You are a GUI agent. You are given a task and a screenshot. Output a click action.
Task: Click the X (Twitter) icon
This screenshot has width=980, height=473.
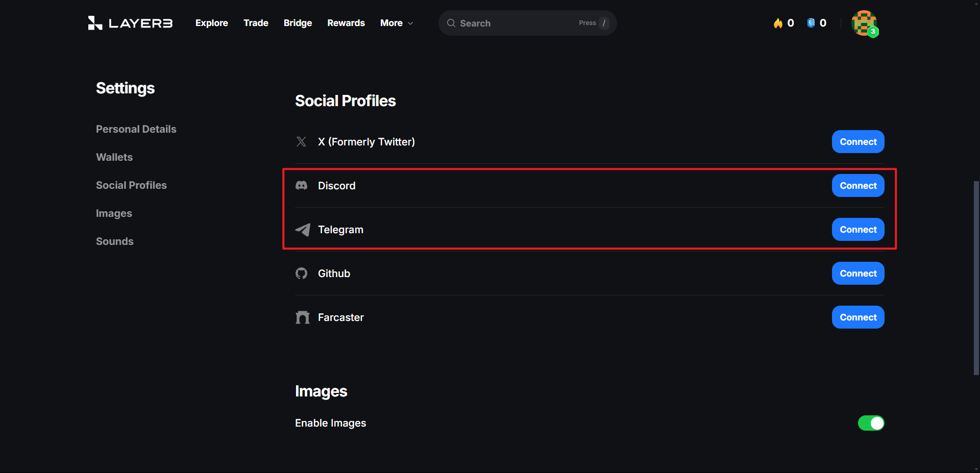point(302,142)
